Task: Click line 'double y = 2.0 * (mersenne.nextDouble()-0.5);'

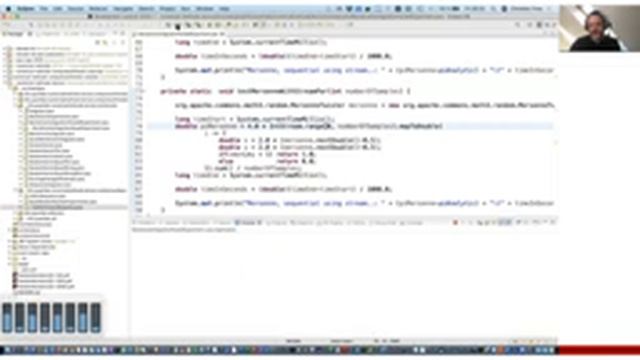Action: tap(300, 147)
